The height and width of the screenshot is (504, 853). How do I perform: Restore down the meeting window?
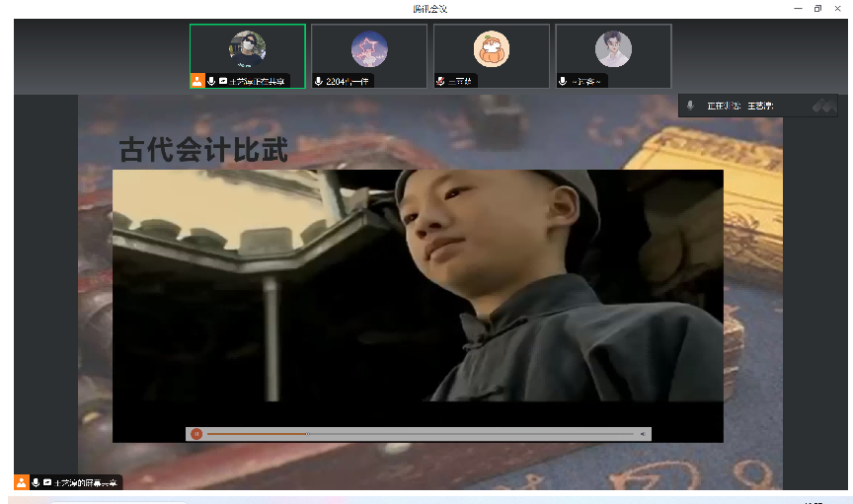coord(817,8)
